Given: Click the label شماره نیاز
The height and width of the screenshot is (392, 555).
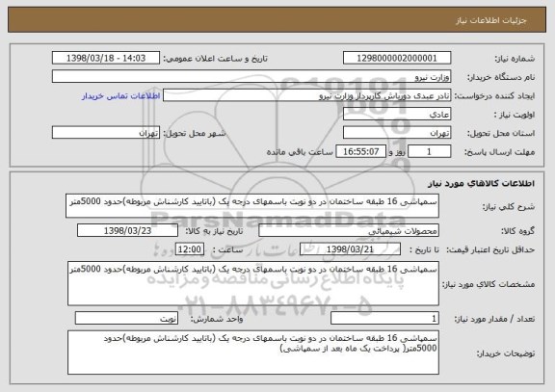Looking at the screenshot, I should 515,59.
